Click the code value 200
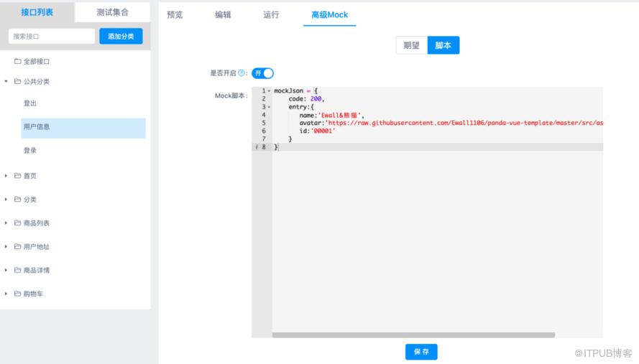Image resolution: width=639 pixels, height=364 pixels. tap(316, 99)
